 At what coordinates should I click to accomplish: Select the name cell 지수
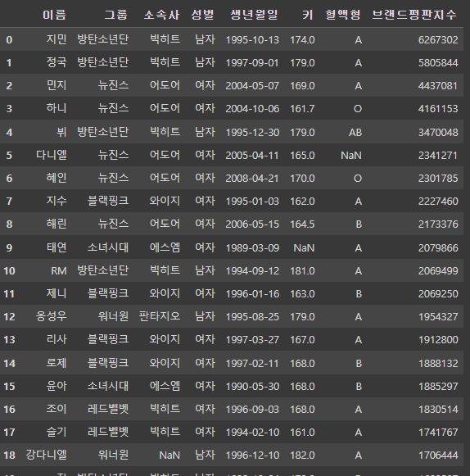(56, 201)
